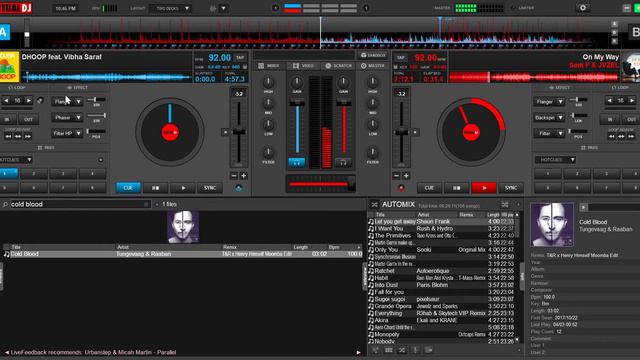Click the left deck loop move forward arrows
The image size is (640, 360).
pyautogui.click(x=27, y=136)
